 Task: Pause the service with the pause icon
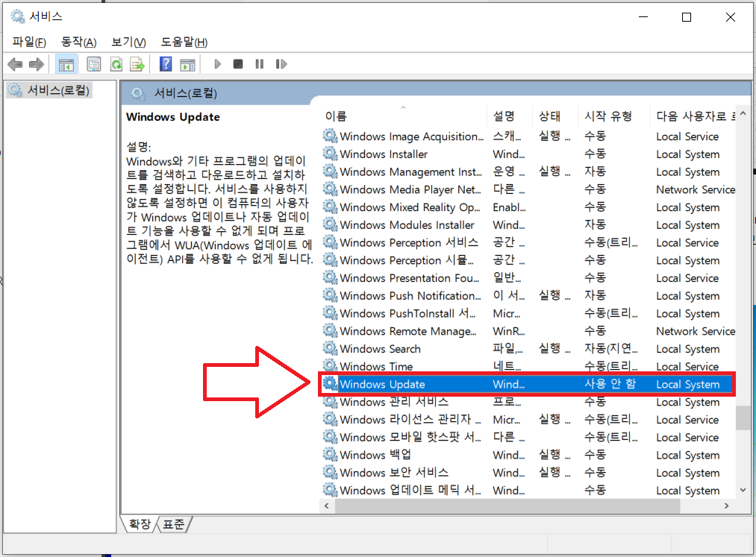(260, 64)
